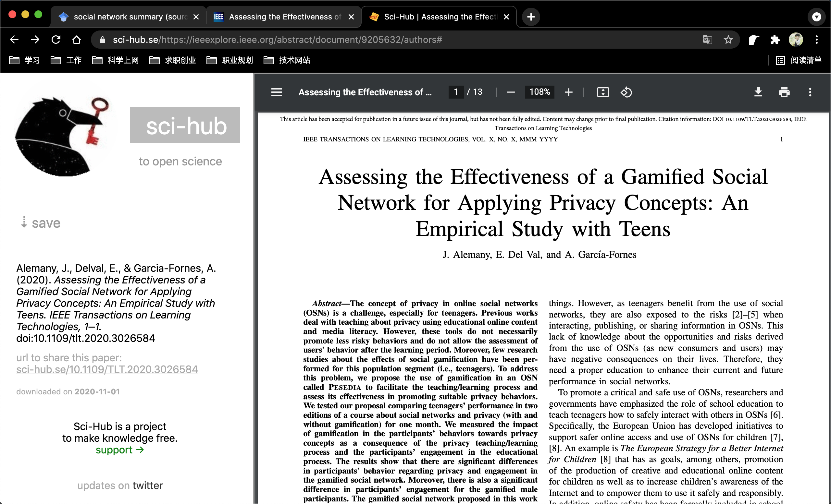Click the paper title in PDF
This screenshot has width=831, height=504.
[543, 202]
